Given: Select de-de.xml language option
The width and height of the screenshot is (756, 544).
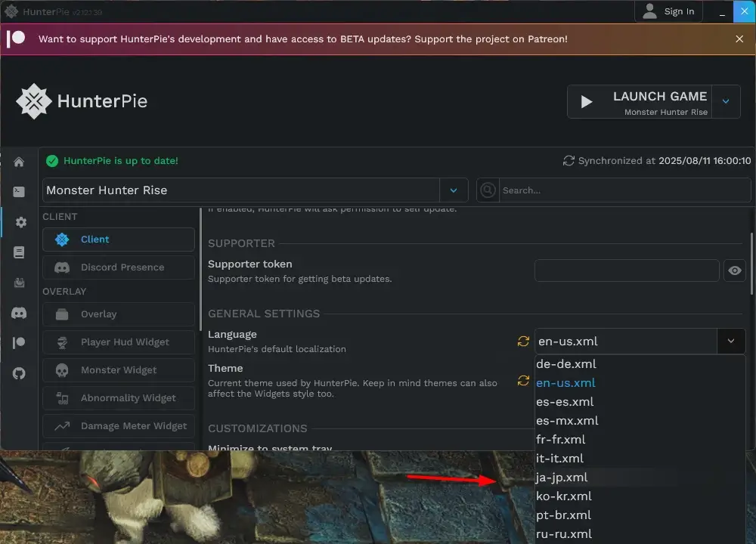Looking at the screenshot, I should click(640, 364).
